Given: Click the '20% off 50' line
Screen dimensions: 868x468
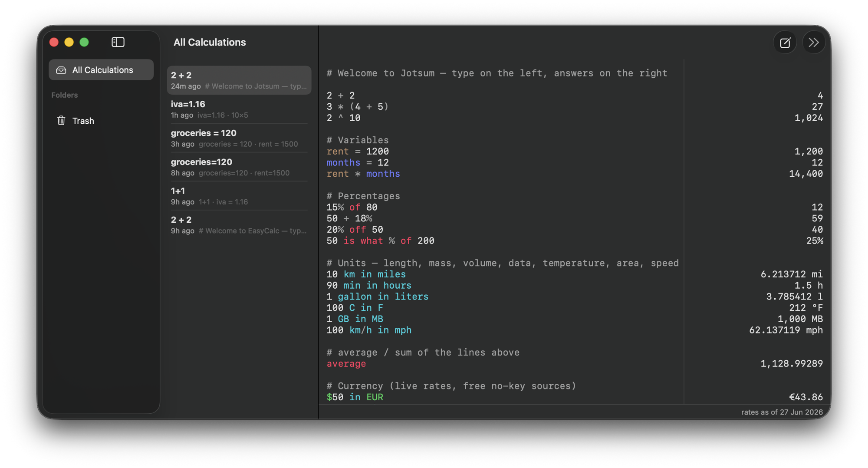Looking at the screenshot, I should point(355,229).
